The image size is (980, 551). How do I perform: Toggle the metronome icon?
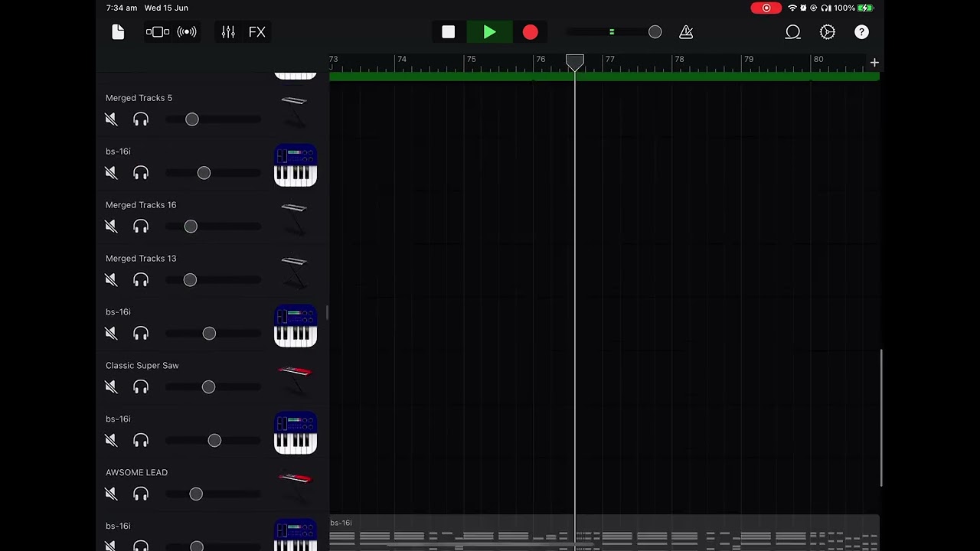[686, 32]
